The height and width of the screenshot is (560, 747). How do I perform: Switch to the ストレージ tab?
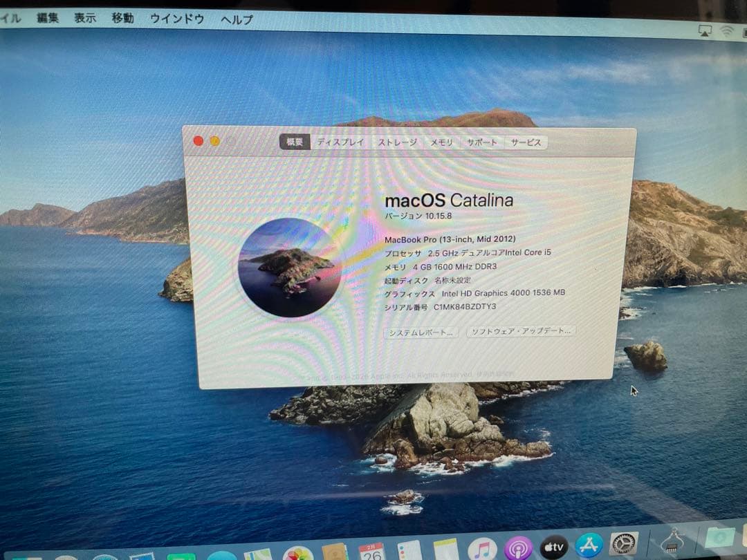pos(397,142)
